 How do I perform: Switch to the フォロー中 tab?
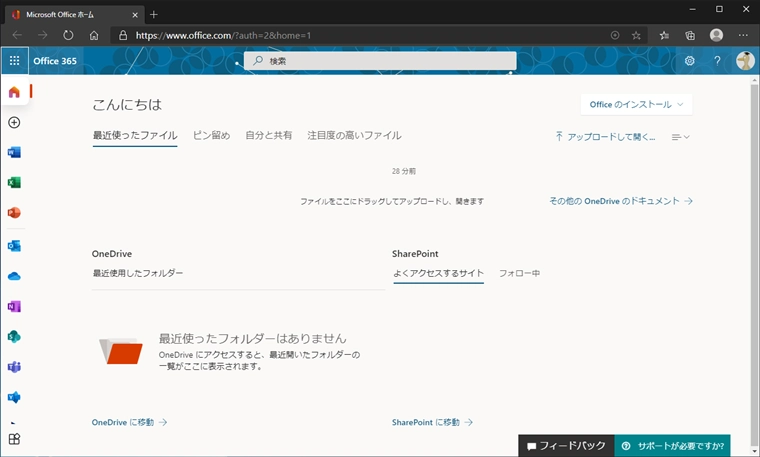pyautogui.click(x=520, y=273)
